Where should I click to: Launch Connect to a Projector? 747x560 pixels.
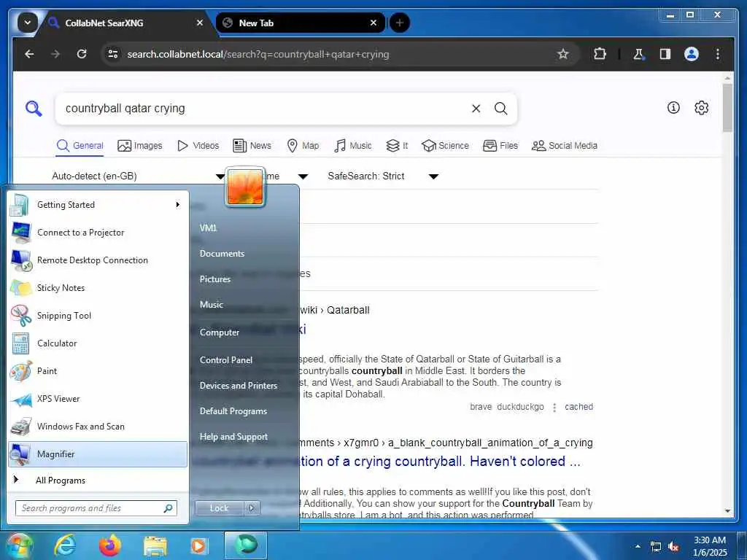pos(98,233)
